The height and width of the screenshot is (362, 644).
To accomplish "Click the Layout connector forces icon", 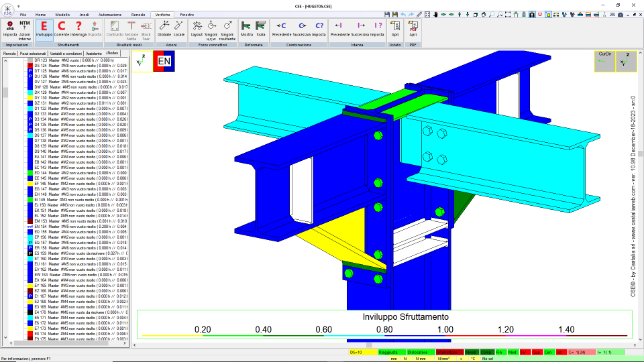I will (x=197, y=29).
